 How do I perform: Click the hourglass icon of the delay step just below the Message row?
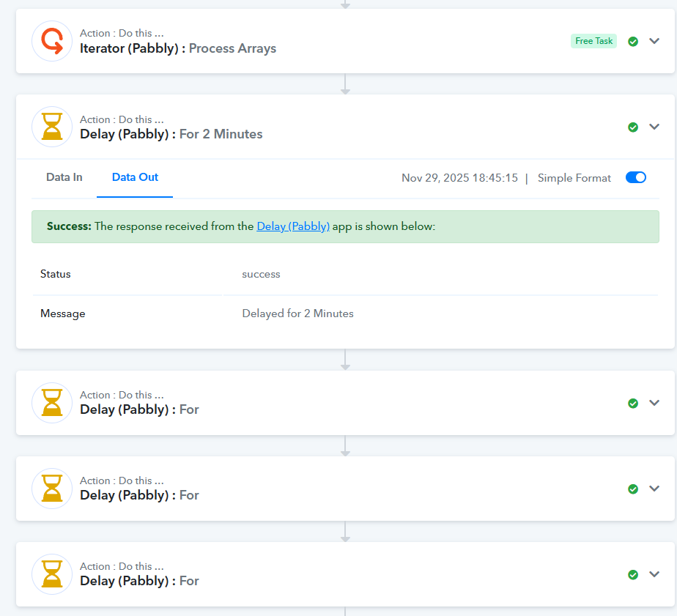(52, 402)
